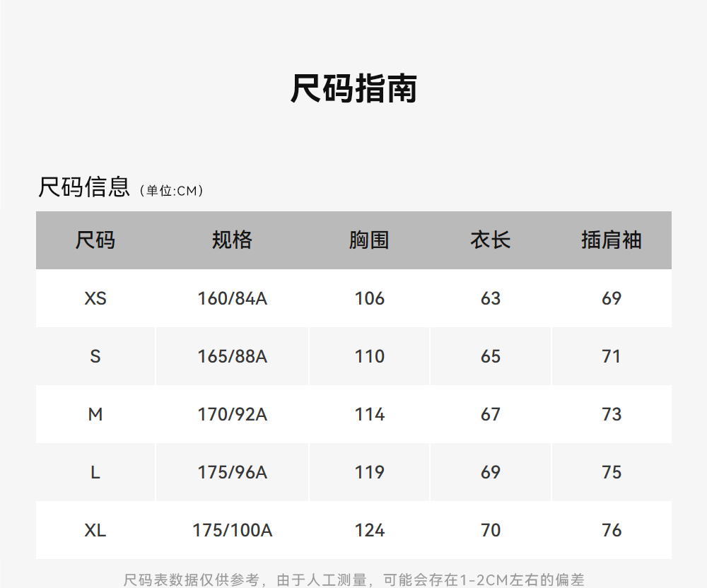The image size is (707, 588).
Task: Click the 124 chest value
Action: tap(369, 530)
